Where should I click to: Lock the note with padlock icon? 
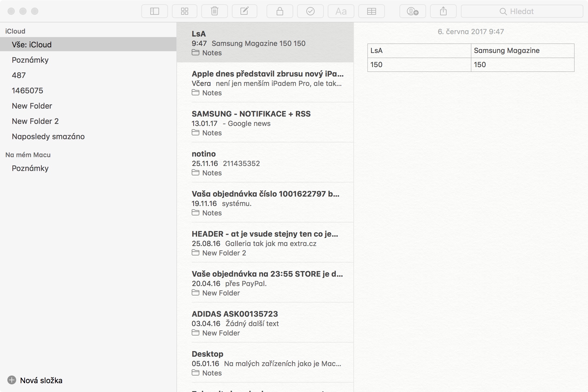280,11
